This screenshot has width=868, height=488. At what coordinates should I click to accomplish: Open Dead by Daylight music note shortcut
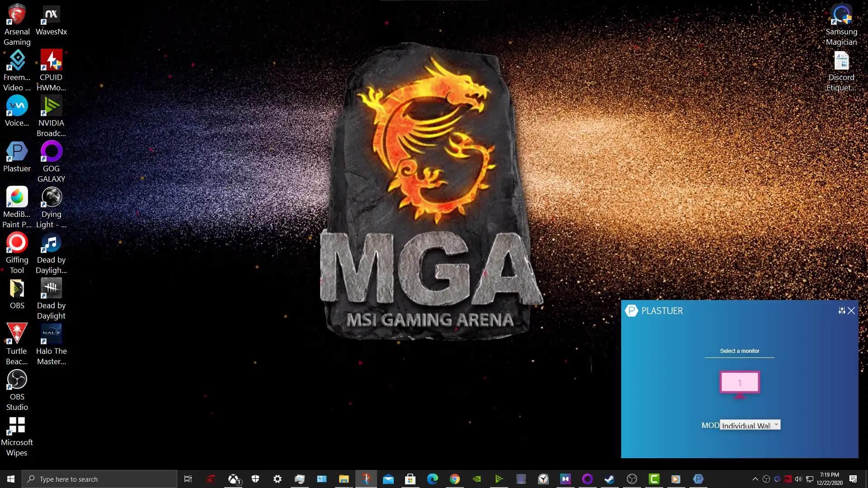(51, 253)
